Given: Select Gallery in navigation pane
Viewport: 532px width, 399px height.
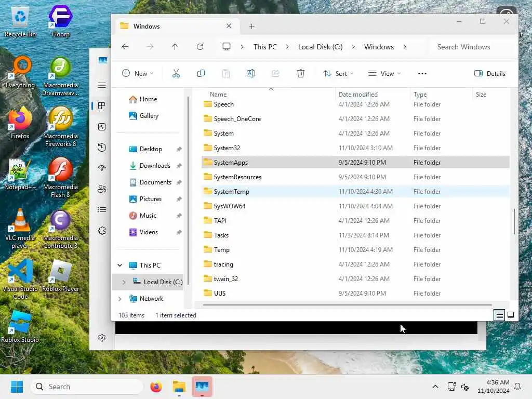Looking at the screenshot, I should click(x=148, y=116).
